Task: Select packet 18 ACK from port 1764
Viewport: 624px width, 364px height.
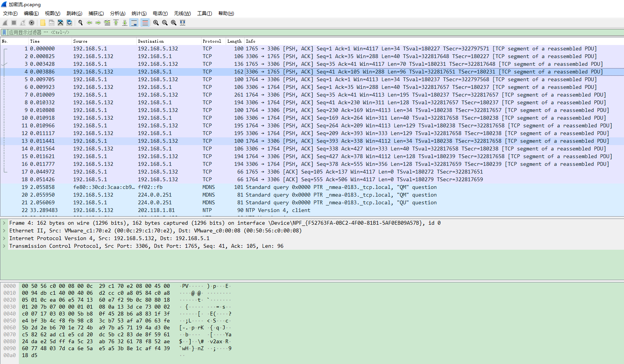Action: [312, 179]
